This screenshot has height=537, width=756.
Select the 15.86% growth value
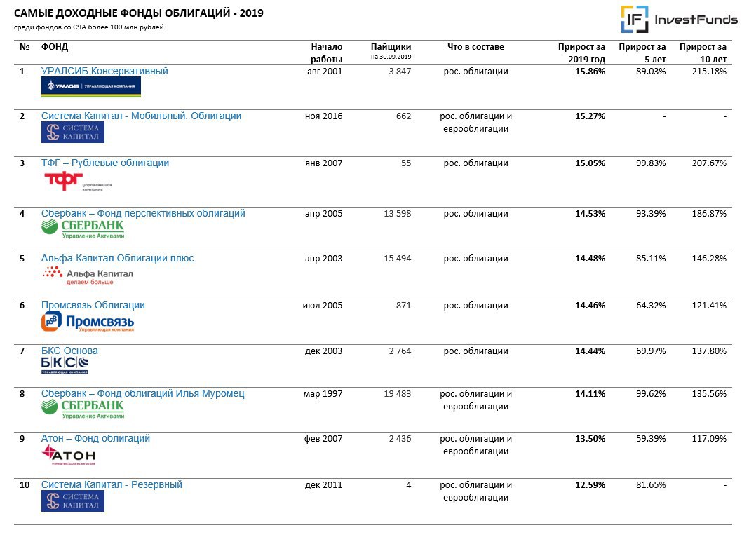click(590, 72)
